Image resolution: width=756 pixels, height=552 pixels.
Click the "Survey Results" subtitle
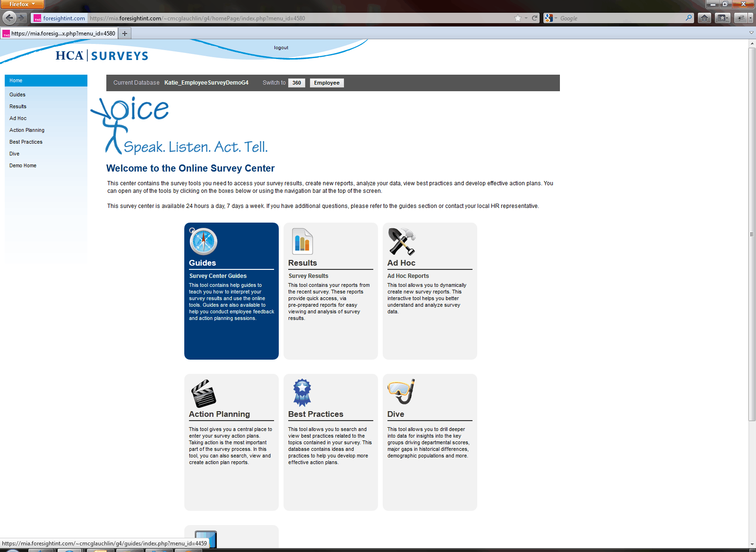[308, 276]
